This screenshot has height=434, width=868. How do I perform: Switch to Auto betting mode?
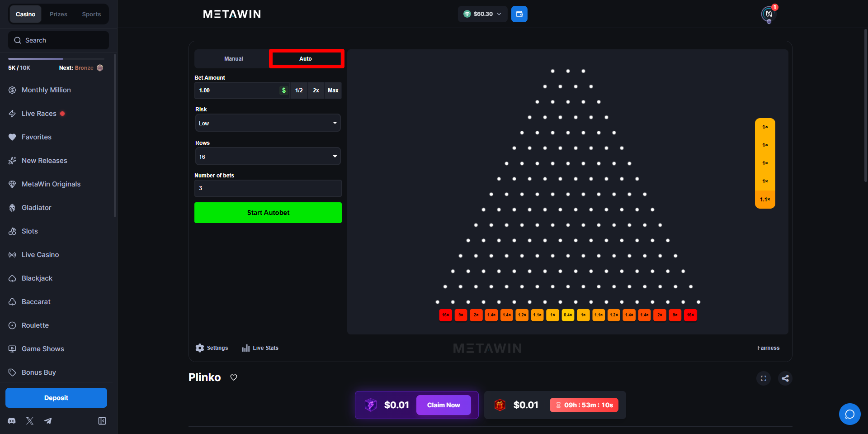tap(306, 59)
